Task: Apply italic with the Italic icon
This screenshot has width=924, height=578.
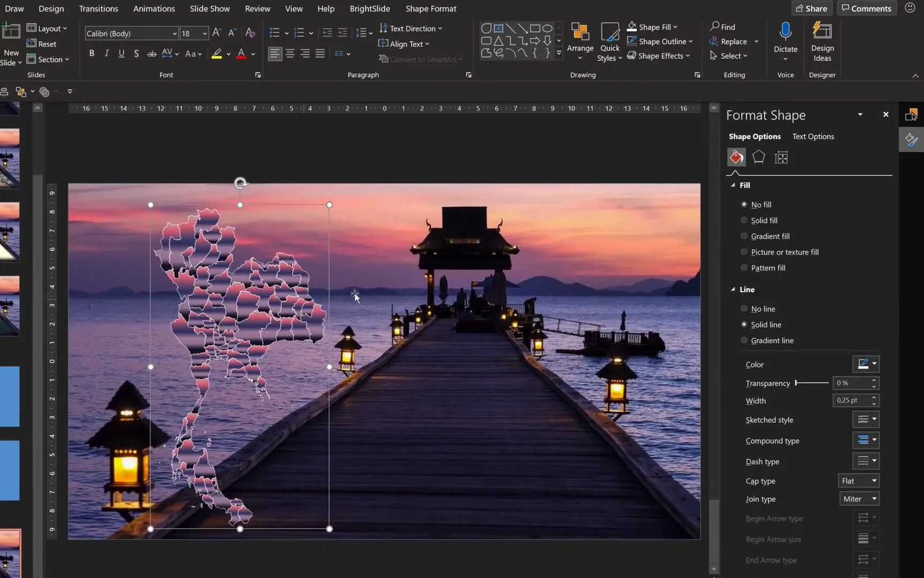Action: tap(106, 54)
